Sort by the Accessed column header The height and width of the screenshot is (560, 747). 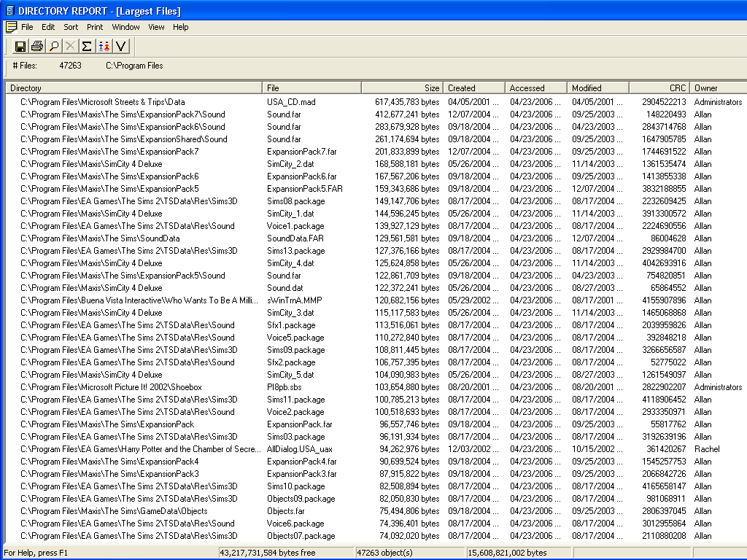point(536,88)
